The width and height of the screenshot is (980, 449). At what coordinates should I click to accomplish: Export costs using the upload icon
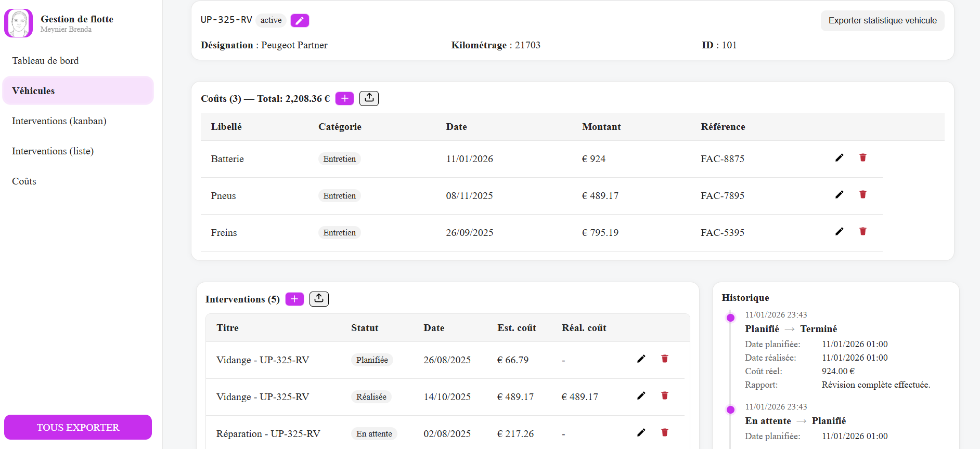[369, 98]
